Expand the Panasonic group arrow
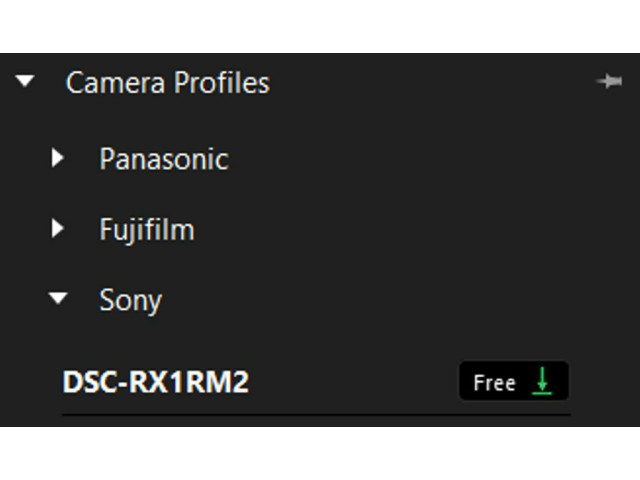This screenshot has width=640, height=480. pos(58,158)
